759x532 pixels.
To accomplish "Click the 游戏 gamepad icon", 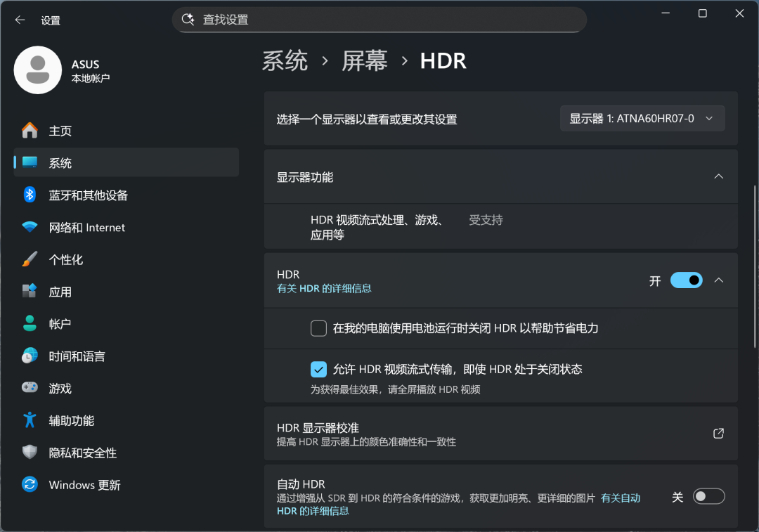I will coord(30,388).
